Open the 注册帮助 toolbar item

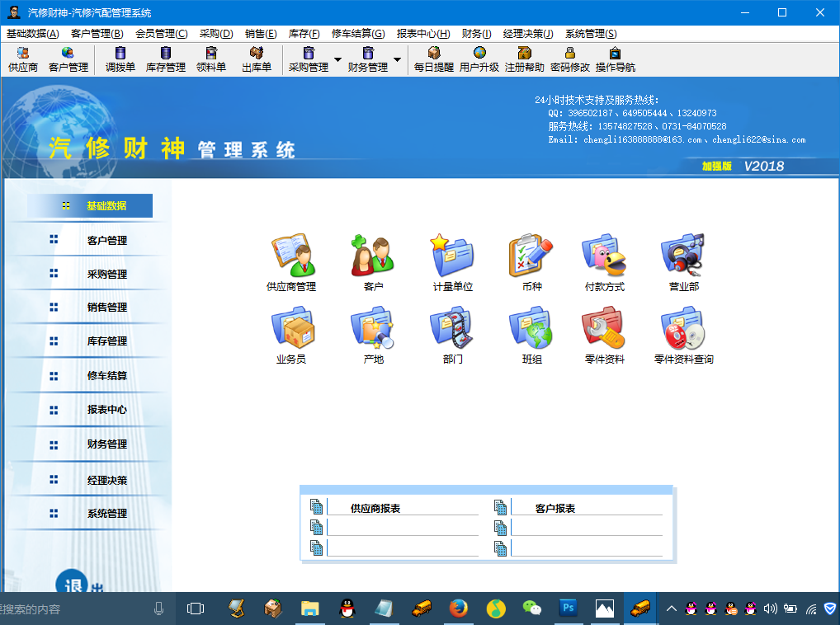(525, 59)
